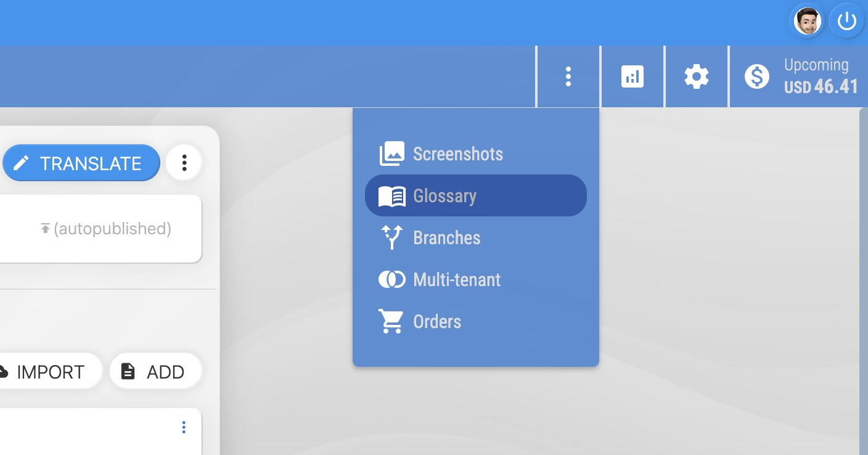Screen dimensions: 868x455
Task: Click the dollar sign billing icon
Action: 756,77
